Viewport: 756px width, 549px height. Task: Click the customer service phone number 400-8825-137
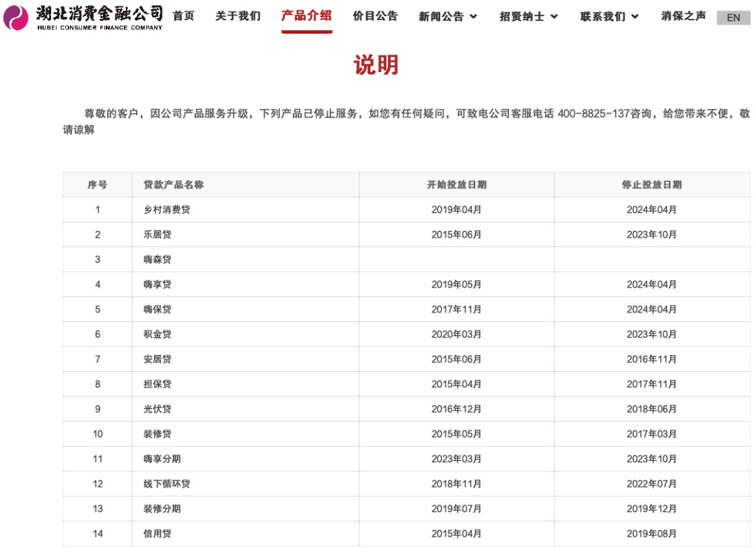click(x=594, y=114)
